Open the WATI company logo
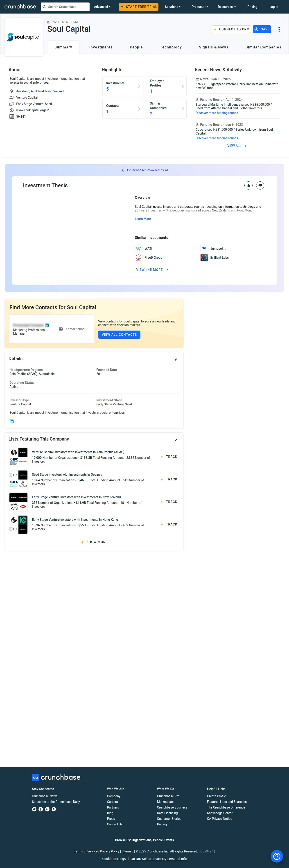The width and height of the screenshot is (289, 868). (138, 249)
